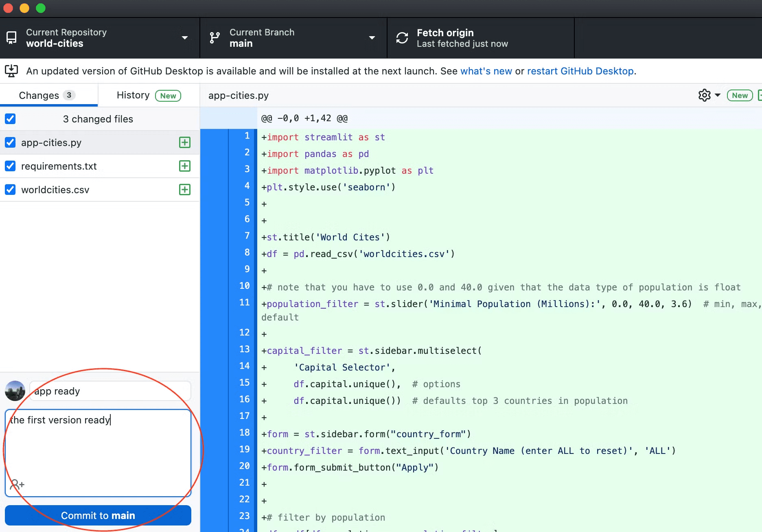Uncheck the app-cities.py checkbox
Viewport: 762px width, 532px height.
10,142
